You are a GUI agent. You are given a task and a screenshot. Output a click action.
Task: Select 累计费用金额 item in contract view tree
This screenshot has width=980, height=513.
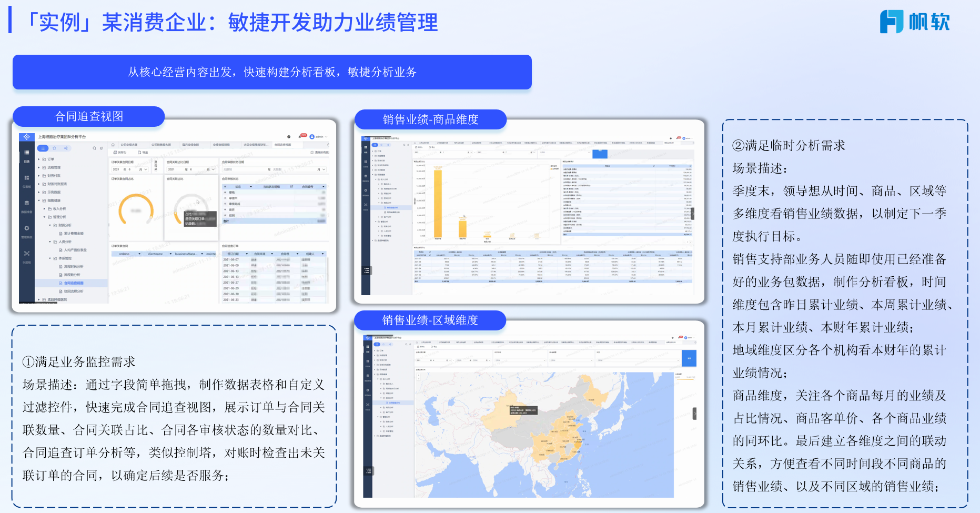74,234
